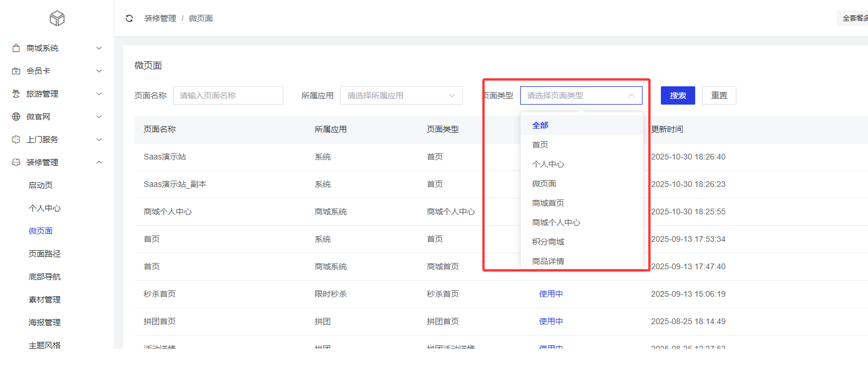Open 页面路径 in the sidebar
Image resolution: width=868 pixels, height=387 pixels.
[45, 254]
